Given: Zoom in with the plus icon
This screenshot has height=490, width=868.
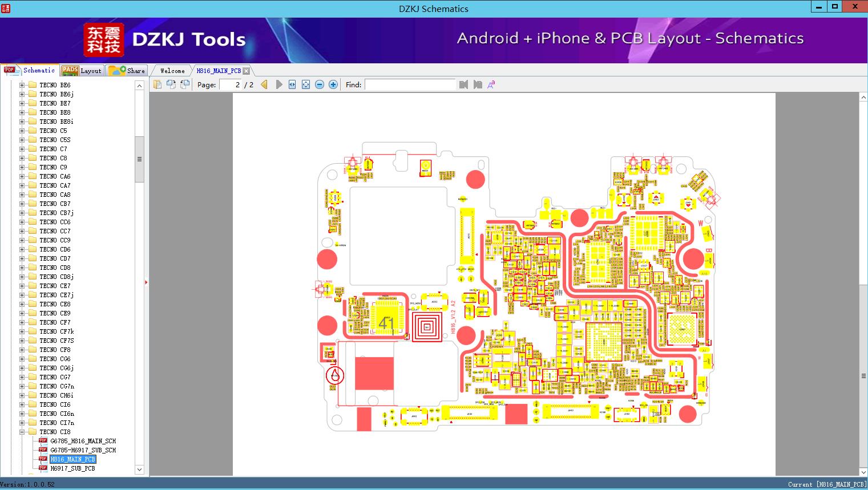Looking at the screenshot, I should [x=333, y=84].
